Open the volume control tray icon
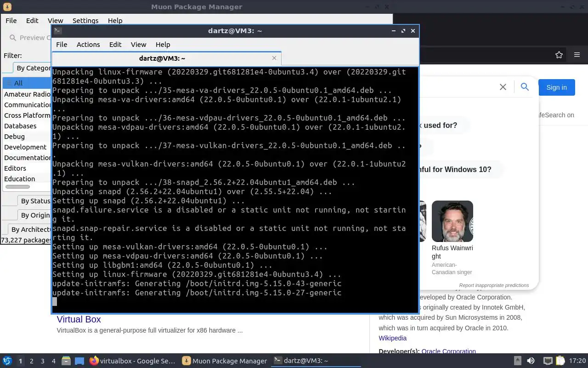Viewport: 588px width, 368px height. click(x=531, y=361)
